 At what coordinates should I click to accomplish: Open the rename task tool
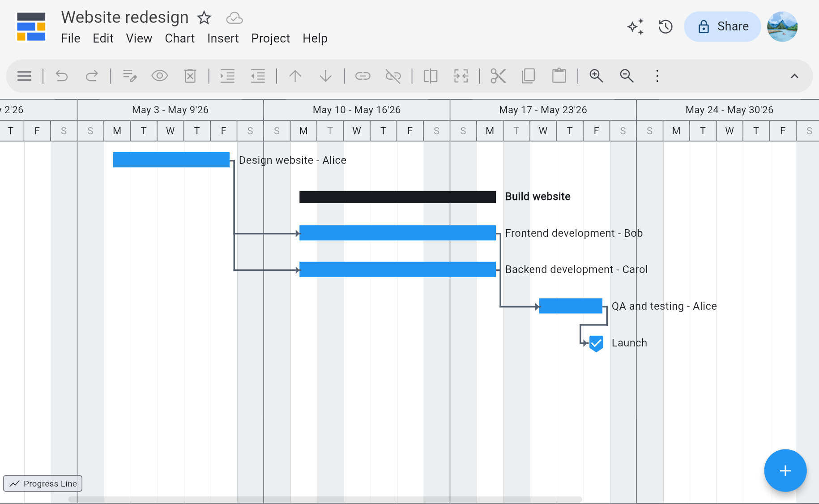[130, 76]
